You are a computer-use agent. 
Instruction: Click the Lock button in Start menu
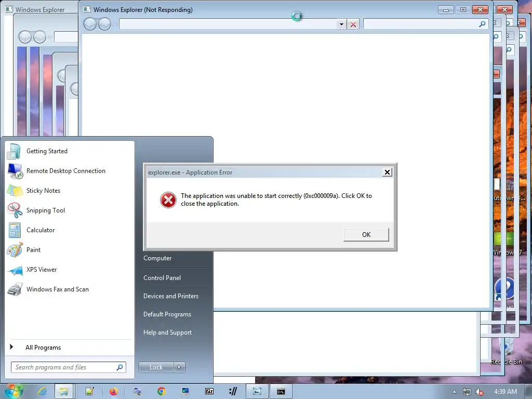click(x=156, y=367)
